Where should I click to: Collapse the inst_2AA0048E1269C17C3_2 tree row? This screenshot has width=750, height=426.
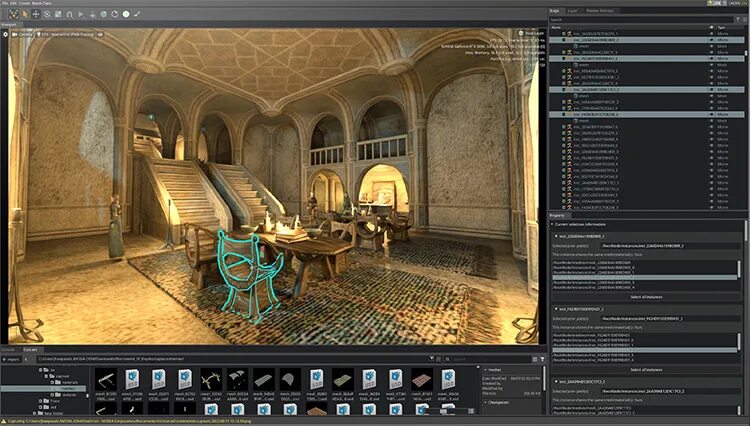click(x=564, y=89)
